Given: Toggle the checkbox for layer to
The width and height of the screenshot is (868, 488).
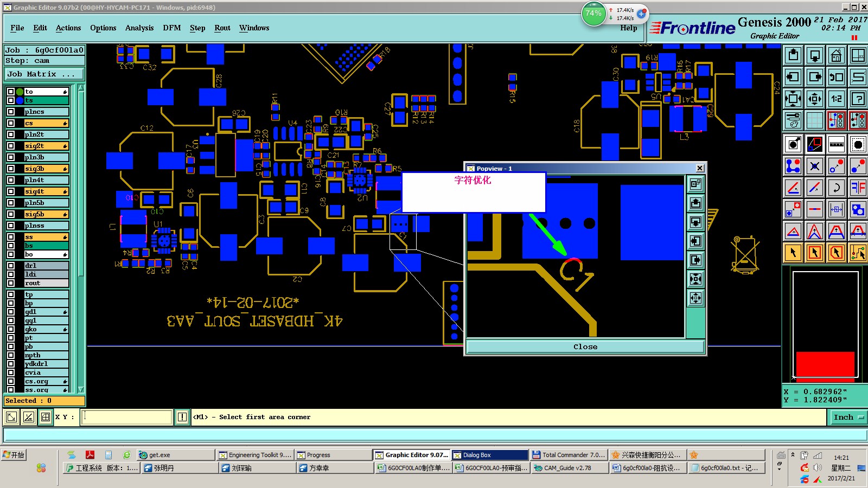Looking at the screenshot, I should (x=11, y=92).
